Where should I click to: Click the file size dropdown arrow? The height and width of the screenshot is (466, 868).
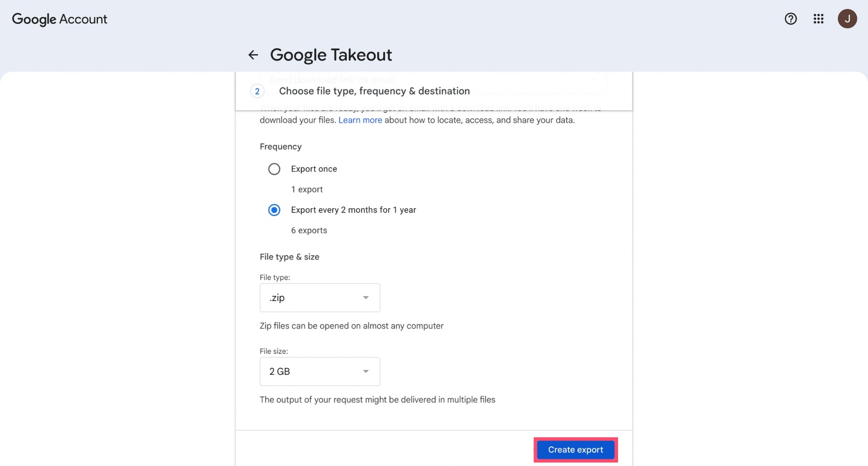pos(366,371)
